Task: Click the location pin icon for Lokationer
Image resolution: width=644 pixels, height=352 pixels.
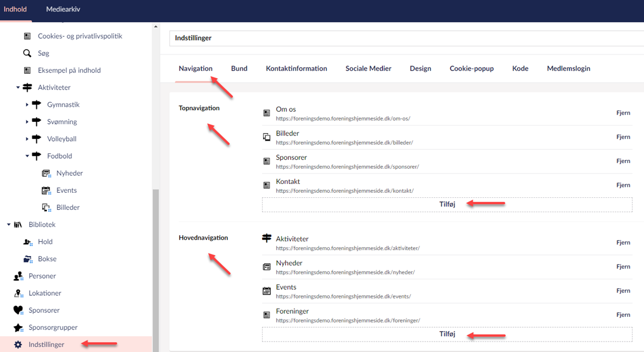Action: click(x=18, y=293)
